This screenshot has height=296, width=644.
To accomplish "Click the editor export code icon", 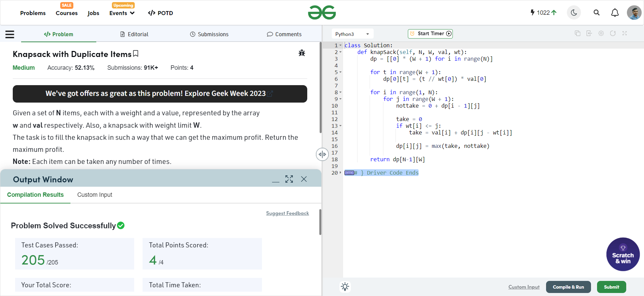I will [x=589, y=34].
